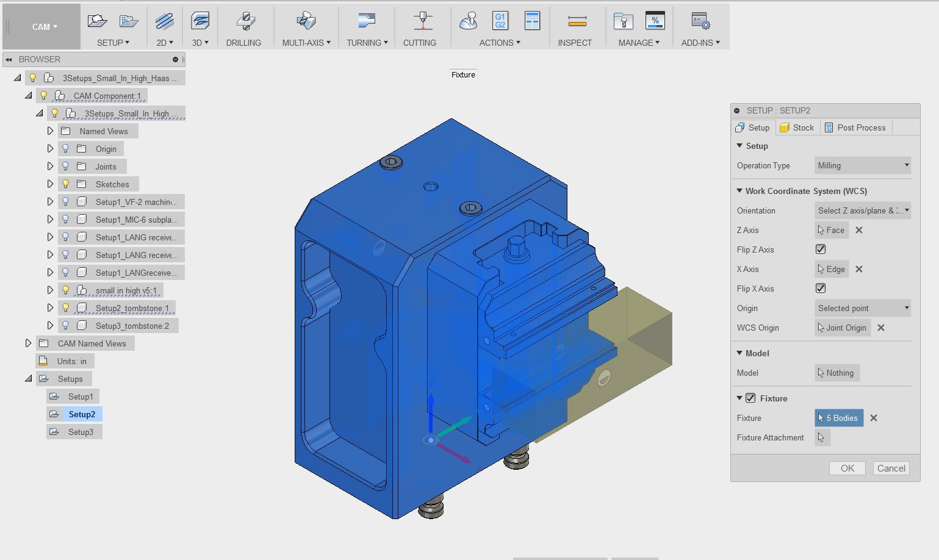This screenshot has height=560, width=939.
Task: Open the Add-Ins scripts icon
Action: point(700,21)
